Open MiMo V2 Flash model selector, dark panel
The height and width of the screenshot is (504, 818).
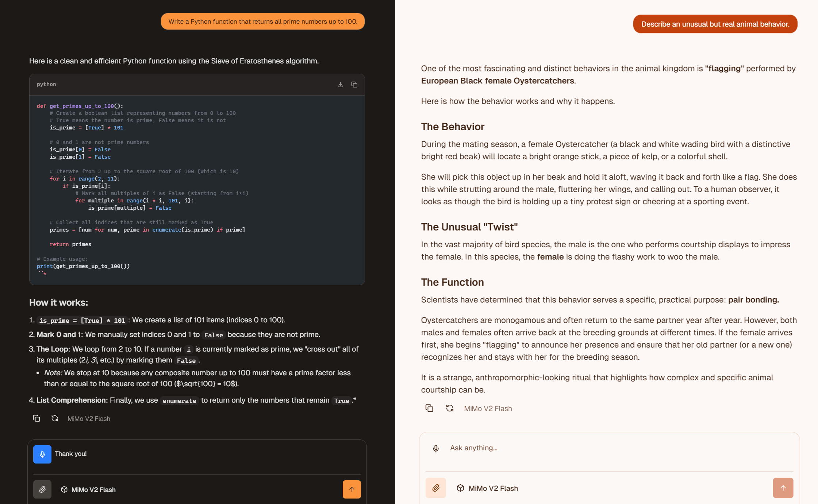pyautogui.click(x=88, y=489)
